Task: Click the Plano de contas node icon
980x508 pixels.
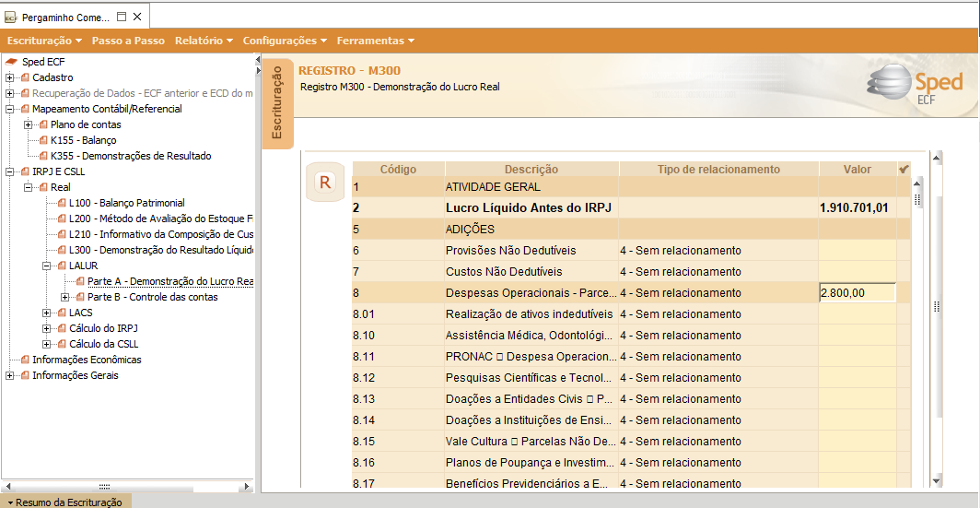Action: (44, 124)
